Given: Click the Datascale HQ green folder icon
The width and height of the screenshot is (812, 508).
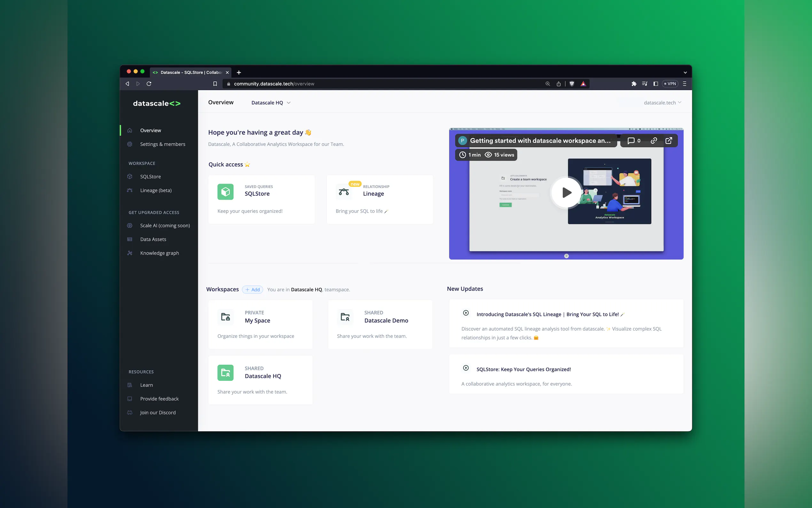Looking at the screenshot, I should click(x=225, y=373).
